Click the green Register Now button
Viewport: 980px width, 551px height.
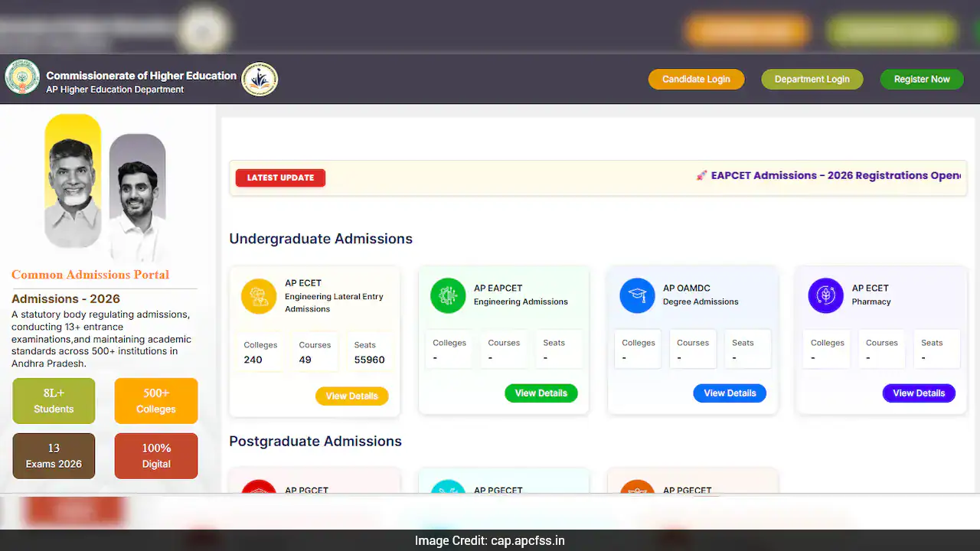[x=922, y=80]
